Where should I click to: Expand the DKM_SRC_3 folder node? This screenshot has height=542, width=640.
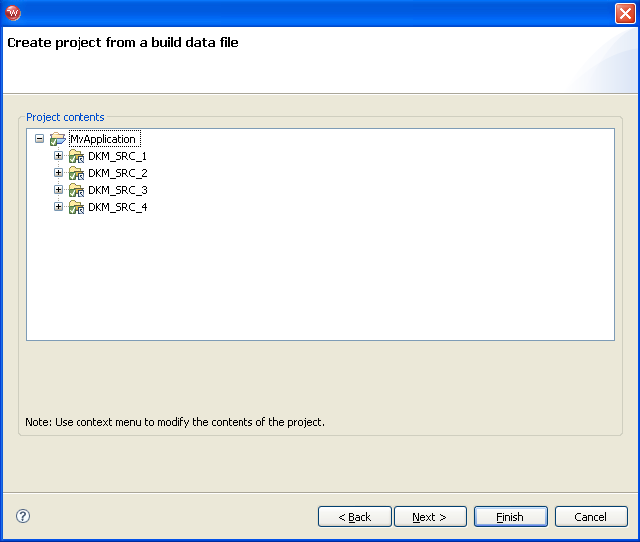pyautogui.click(x=58, y=190)
